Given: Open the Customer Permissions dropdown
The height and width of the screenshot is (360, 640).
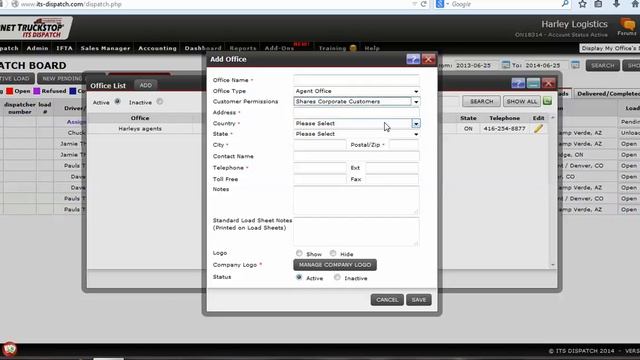Looking at the screenshot, I should 356,102.
